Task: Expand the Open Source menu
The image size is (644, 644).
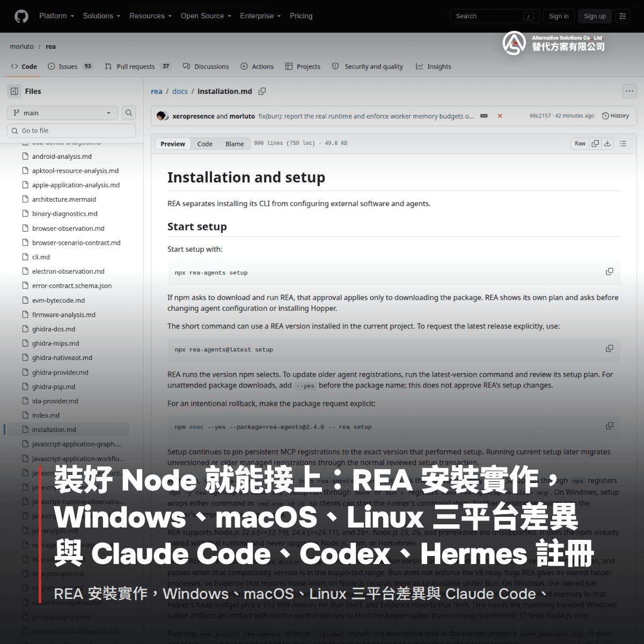Action: click(x=206, y=16)
